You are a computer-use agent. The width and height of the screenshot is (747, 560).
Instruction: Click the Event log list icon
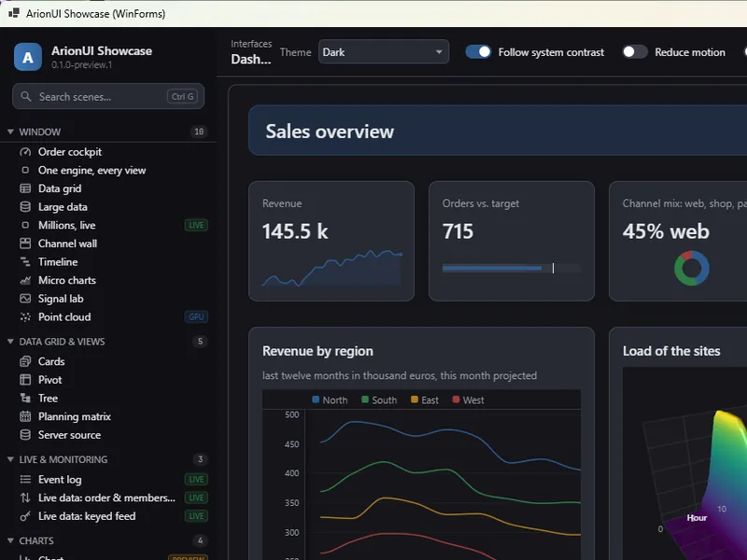click(x=25, y=480)
